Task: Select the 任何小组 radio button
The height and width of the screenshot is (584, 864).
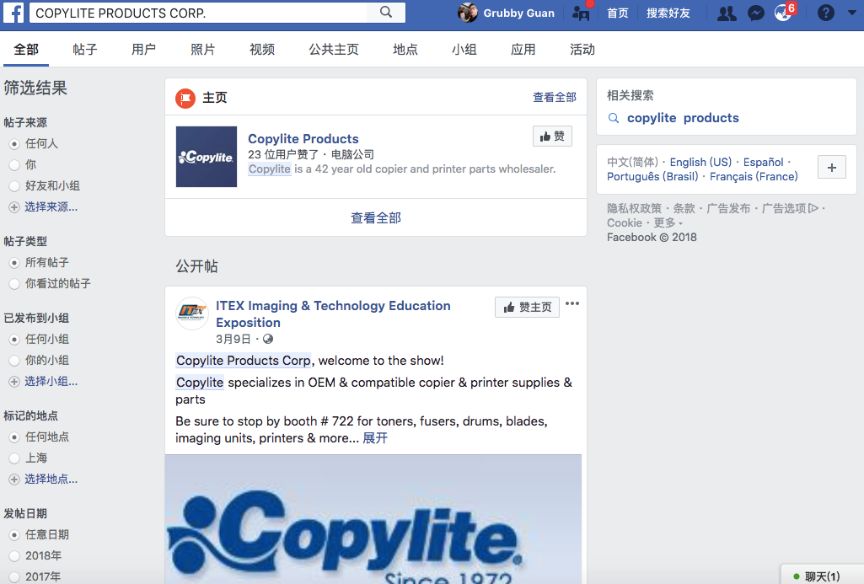Action: (14, 339)
